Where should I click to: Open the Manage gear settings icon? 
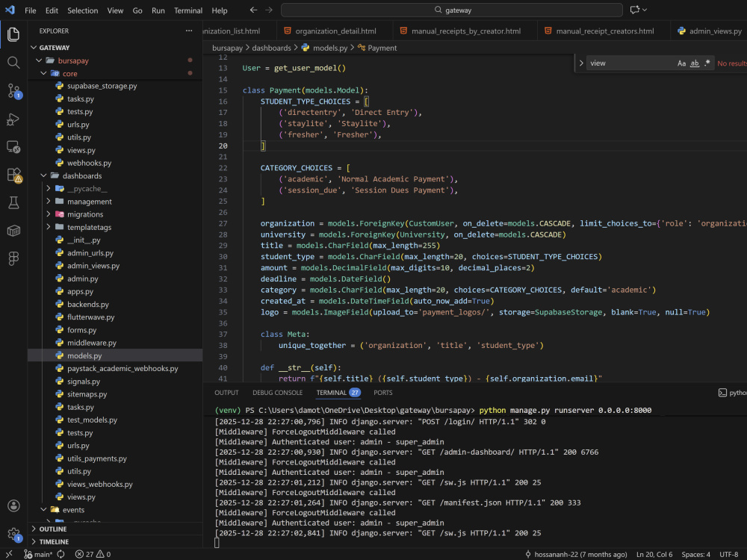pos(14,535)
